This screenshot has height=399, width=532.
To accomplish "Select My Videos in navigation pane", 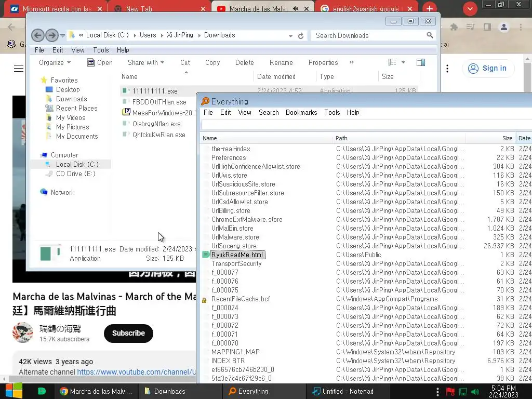I will (71, 117).
